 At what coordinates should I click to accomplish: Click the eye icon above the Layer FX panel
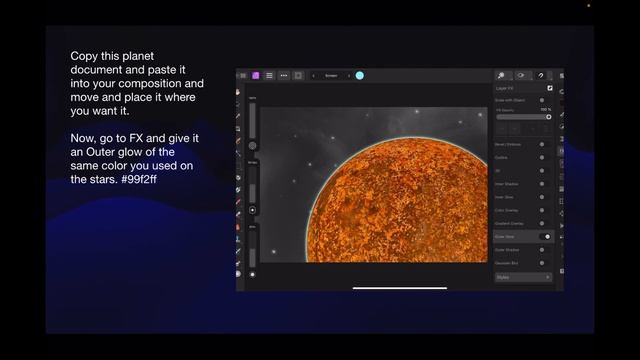pos(521,76)
